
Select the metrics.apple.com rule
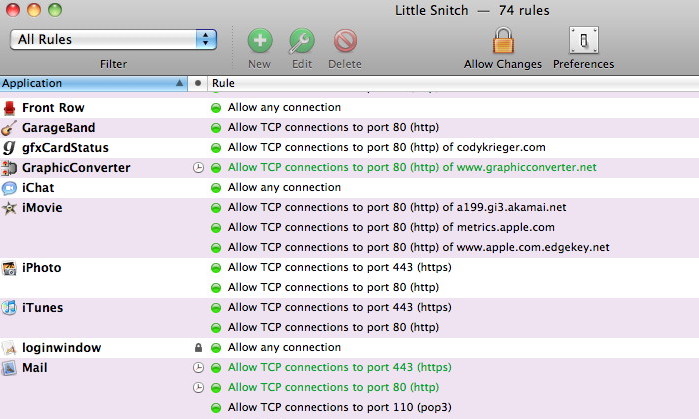(391, 227)
